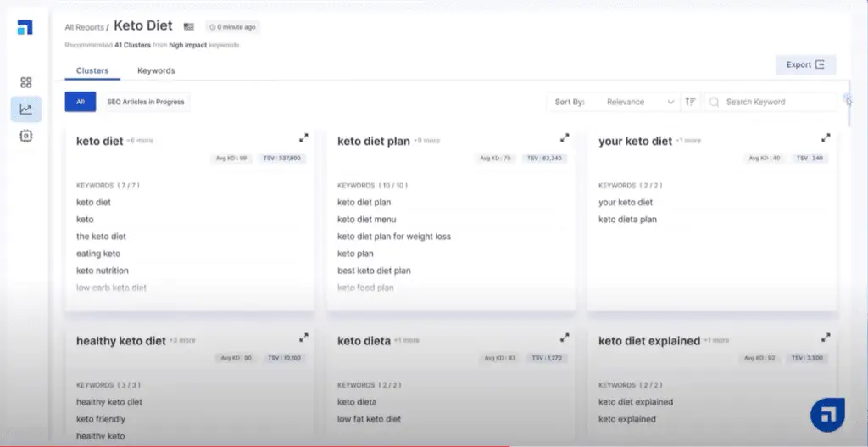Expand the keto diet explained cluster card

tap(826, 338)
